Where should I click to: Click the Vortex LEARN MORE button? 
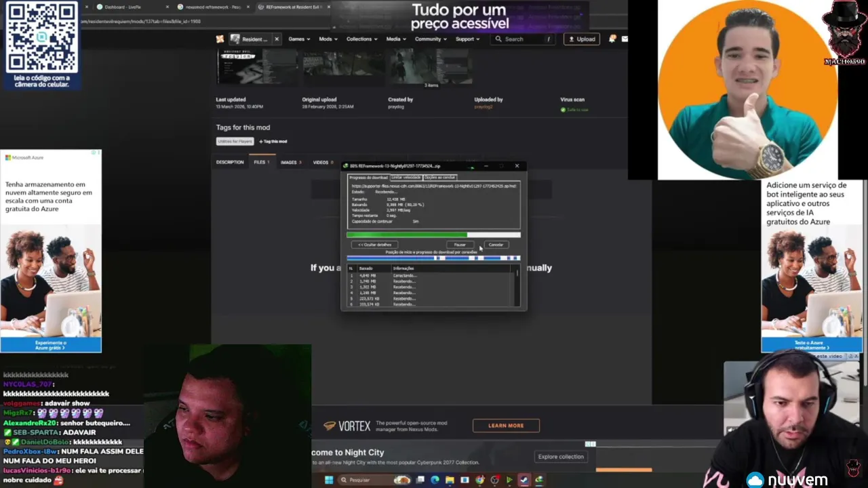coord(506,426)
